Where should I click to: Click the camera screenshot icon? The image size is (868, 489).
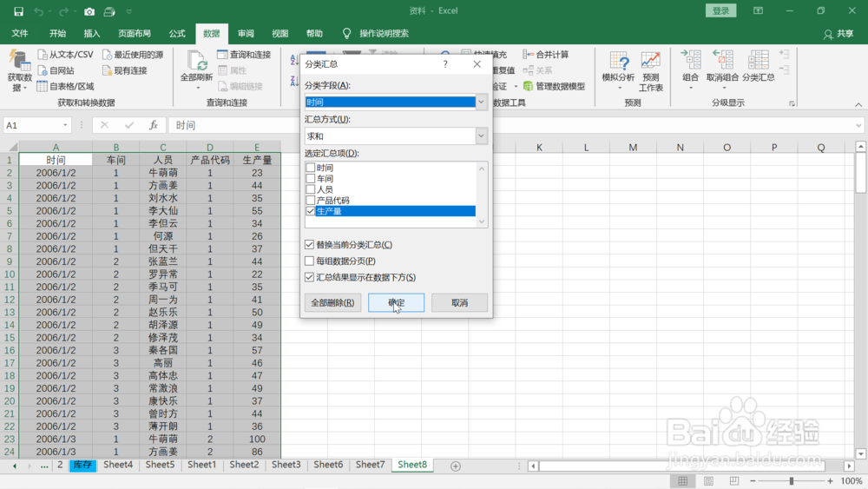89,11
